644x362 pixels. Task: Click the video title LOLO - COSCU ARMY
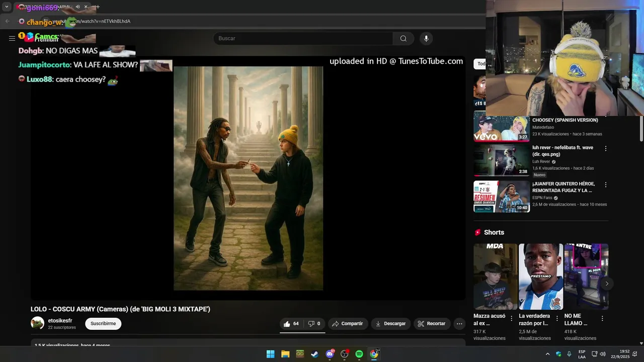tap(120, 309)
